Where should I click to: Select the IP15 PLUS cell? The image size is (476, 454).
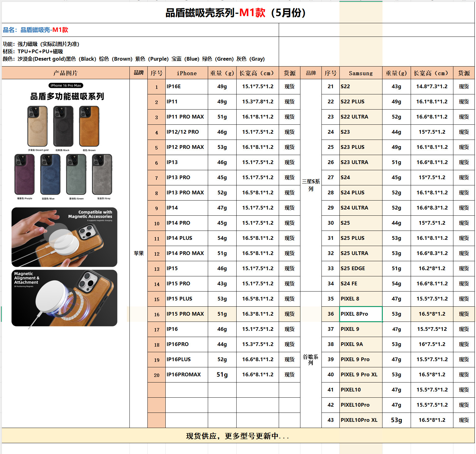[x=187, y=299]
